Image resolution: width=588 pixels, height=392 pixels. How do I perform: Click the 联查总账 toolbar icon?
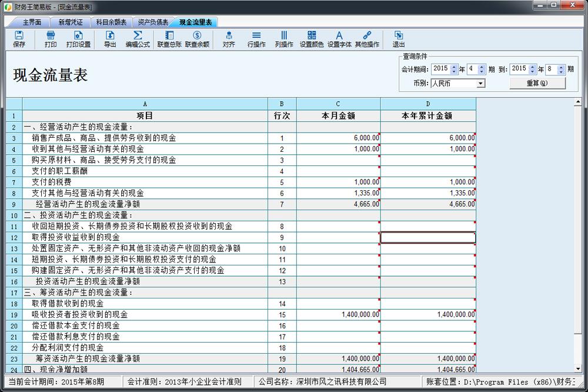pyautogui.click(x=169, y=39)
